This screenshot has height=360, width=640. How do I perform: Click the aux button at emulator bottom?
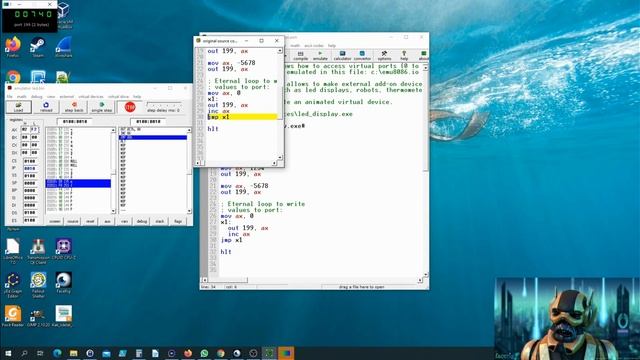107,221
